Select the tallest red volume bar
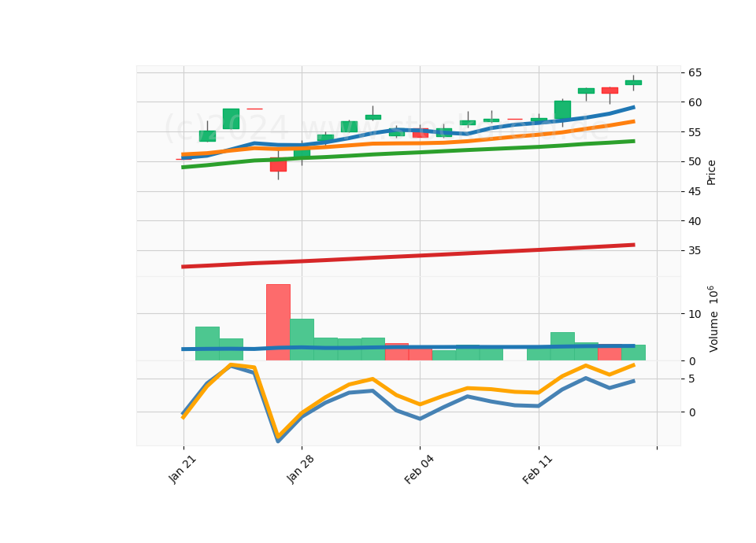Image resolution: width=756 pixels, height=543 pixels. [278, 323]
